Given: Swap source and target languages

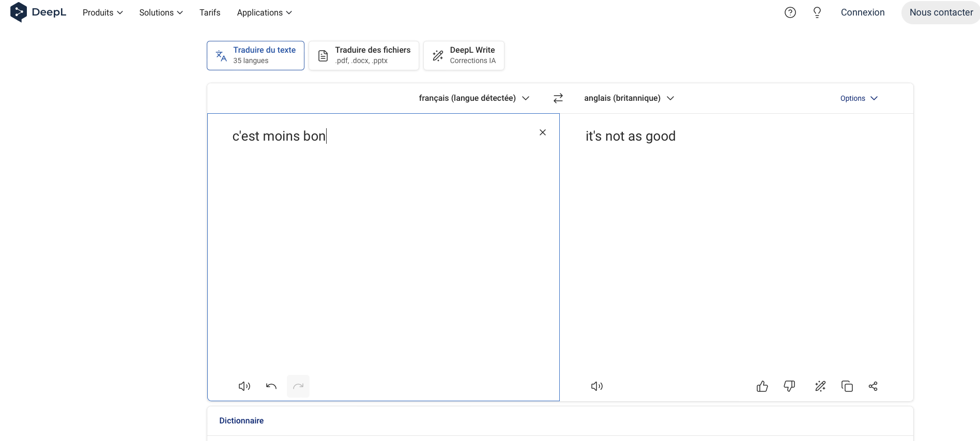Looking at the screenshot, I should (x=558, y=98).
